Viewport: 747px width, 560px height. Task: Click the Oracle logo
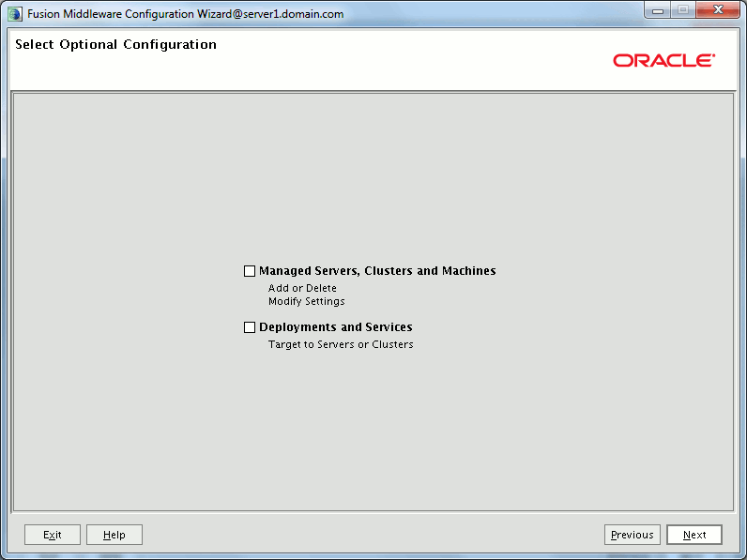[x=663, y=60]
